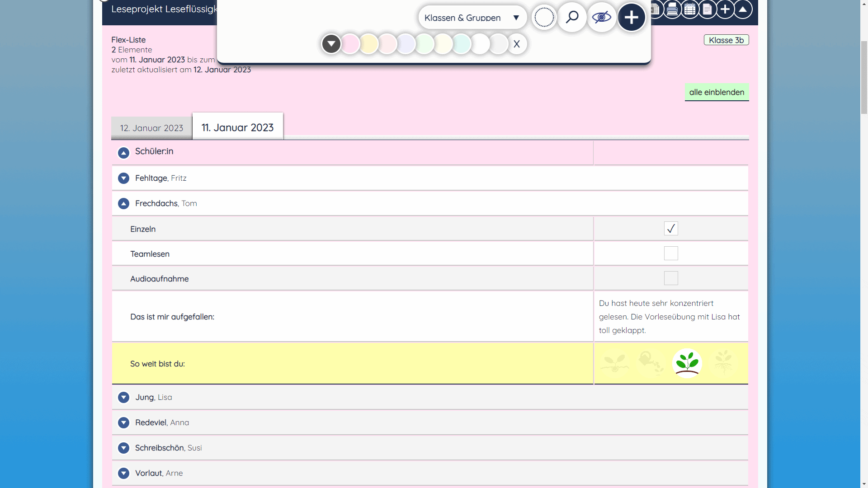The image size is (868, 488).
Task: Expand the Fehltage, Fritz row
Action: pyautogui.click(x=123, y=178)
